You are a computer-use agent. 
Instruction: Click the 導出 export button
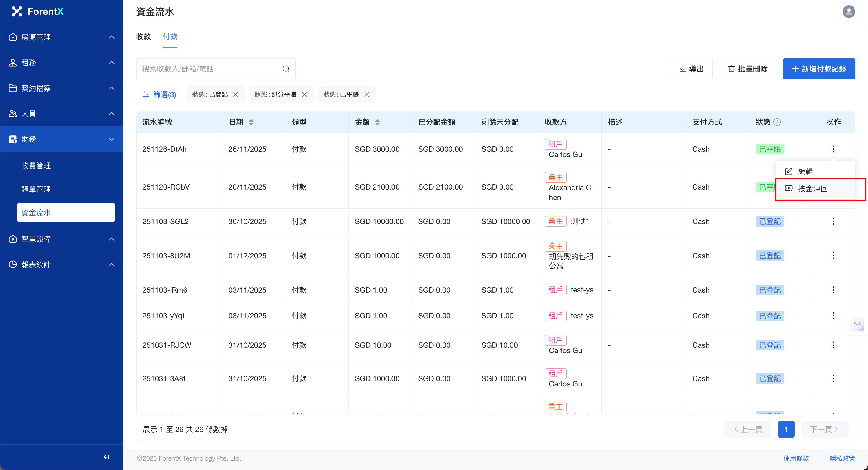click(691, 69)
